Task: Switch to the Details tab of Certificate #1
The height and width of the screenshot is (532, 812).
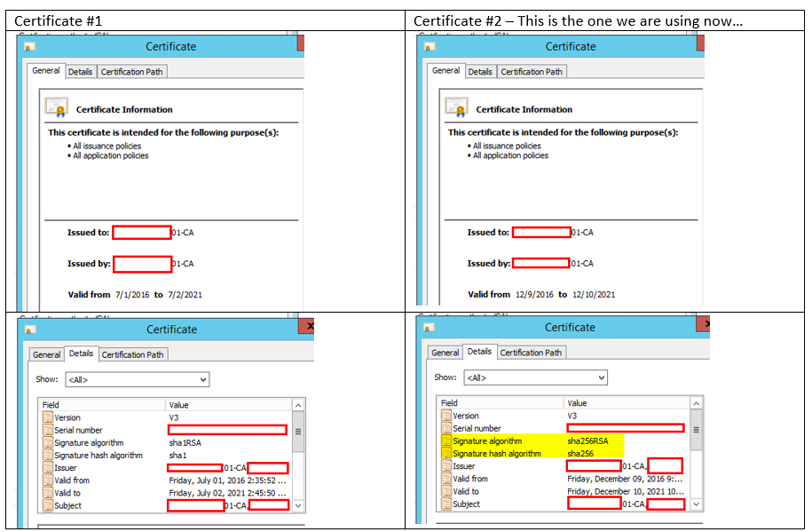Action: (80, 71)
